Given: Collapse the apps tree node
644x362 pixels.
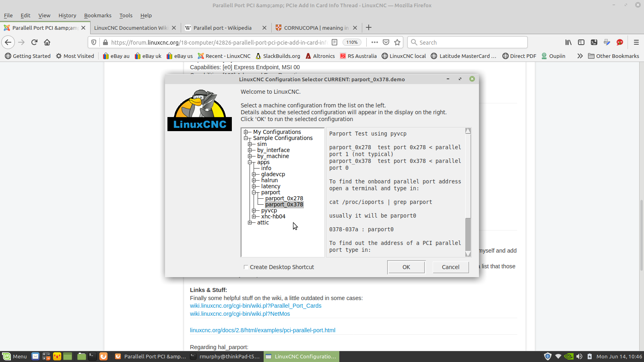Looking at the screenshot, I should coord(250,162).
